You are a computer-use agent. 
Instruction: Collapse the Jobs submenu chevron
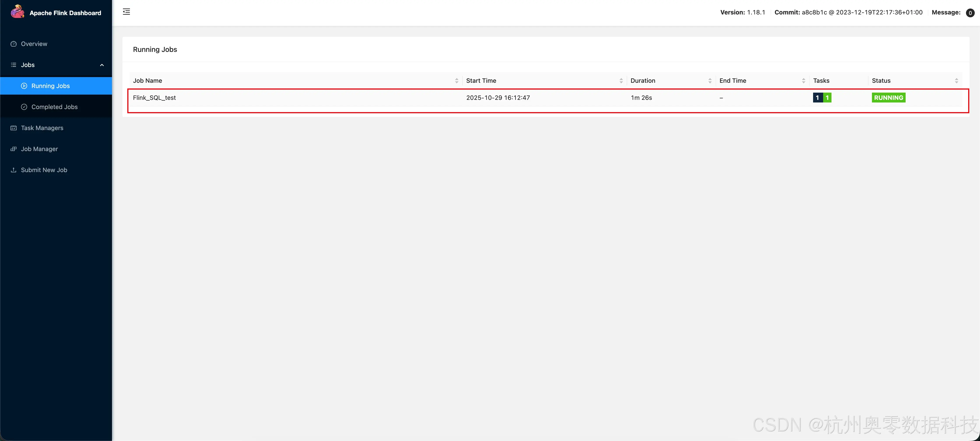pyautogui.click(x=101, y=65)
